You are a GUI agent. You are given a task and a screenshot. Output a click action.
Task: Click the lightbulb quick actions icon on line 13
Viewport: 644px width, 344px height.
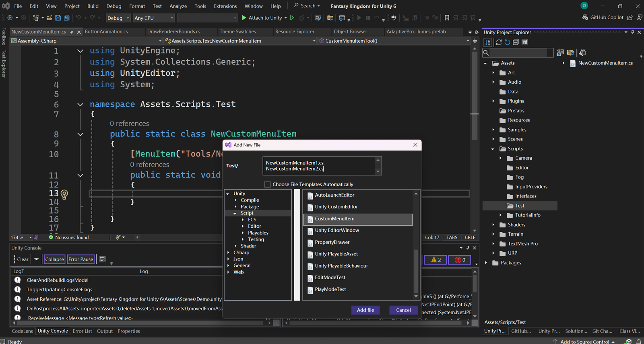click(x=64, y=194)
